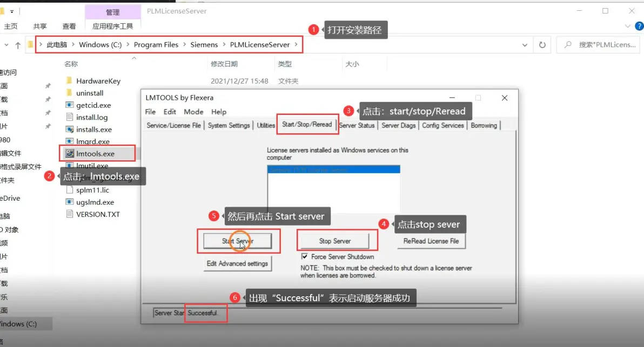Open the quick access toolbar dropdown in title bar
Screen dimensions: 644x347
click(11, 11)
